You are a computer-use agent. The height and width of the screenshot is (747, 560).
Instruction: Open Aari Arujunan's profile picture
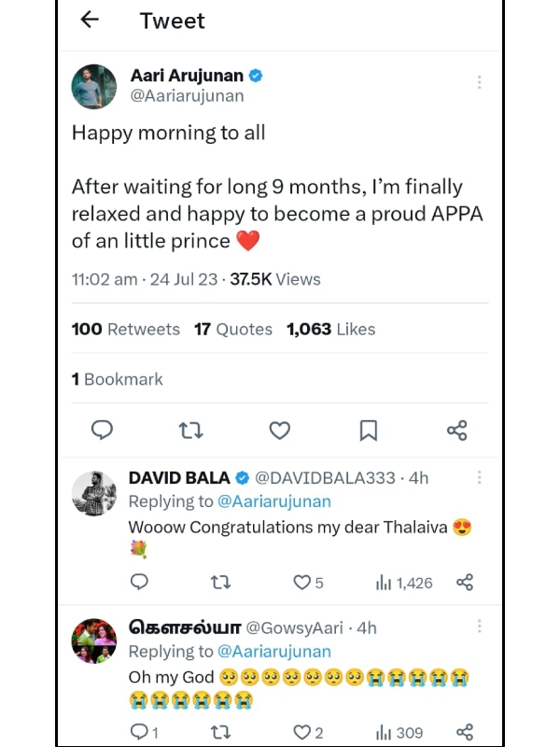(94, 87)
